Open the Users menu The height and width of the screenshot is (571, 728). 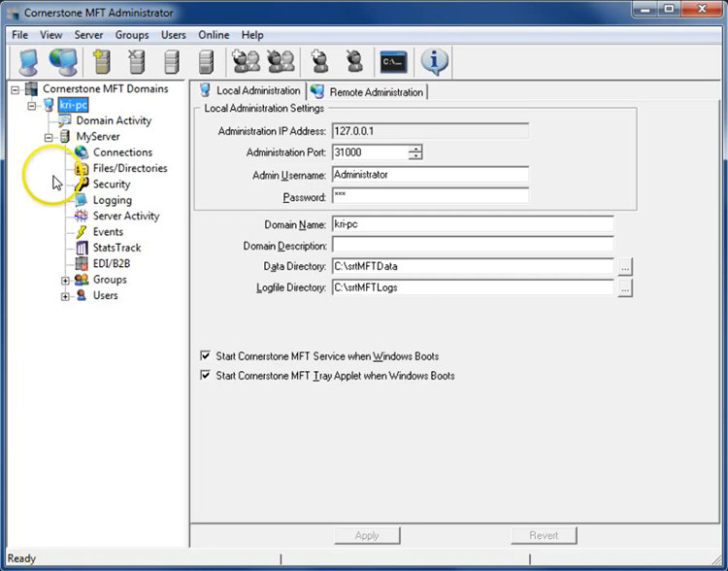coord(173,35)
